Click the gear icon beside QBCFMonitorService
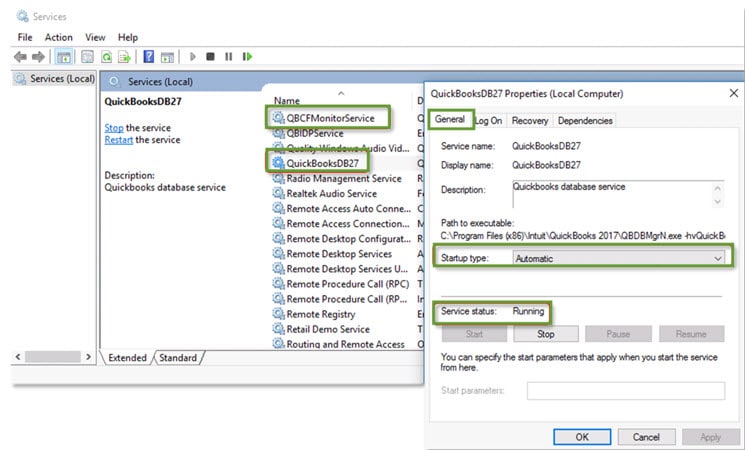The height and width of the screenshot is (450, 745). click(x=278, y=117)
